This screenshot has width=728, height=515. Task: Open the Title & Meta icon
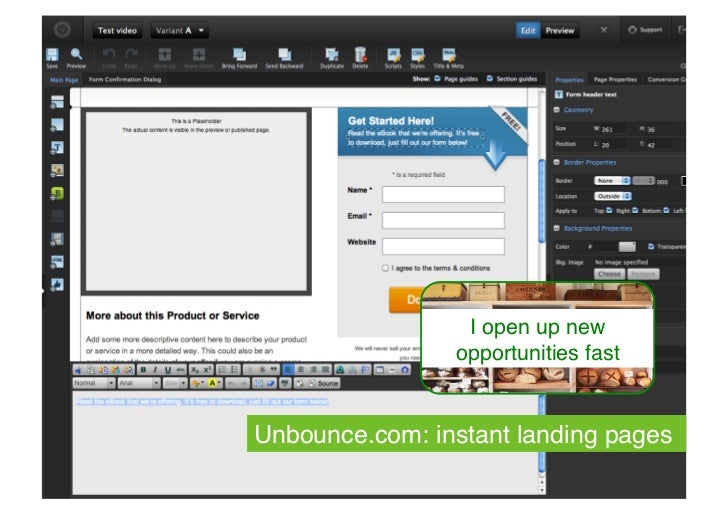(x=448, y=55)
